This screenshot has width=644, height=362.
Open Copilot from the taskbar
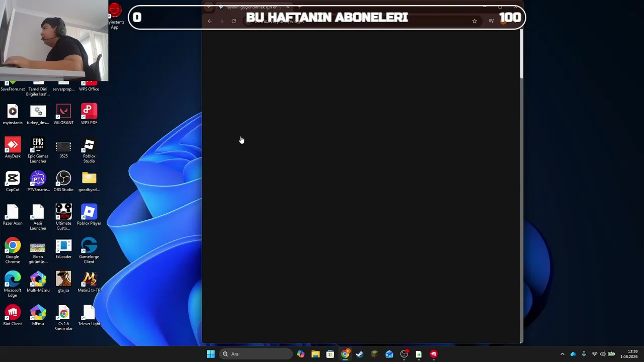point(301,354)
